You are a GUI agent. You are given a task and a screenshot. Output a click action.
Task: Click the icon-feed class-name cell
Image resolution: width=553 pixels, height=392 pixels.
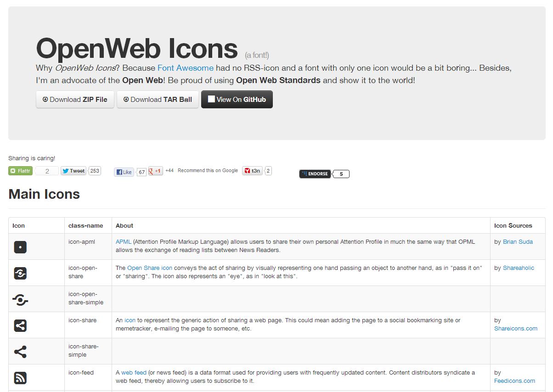(88, 377)
